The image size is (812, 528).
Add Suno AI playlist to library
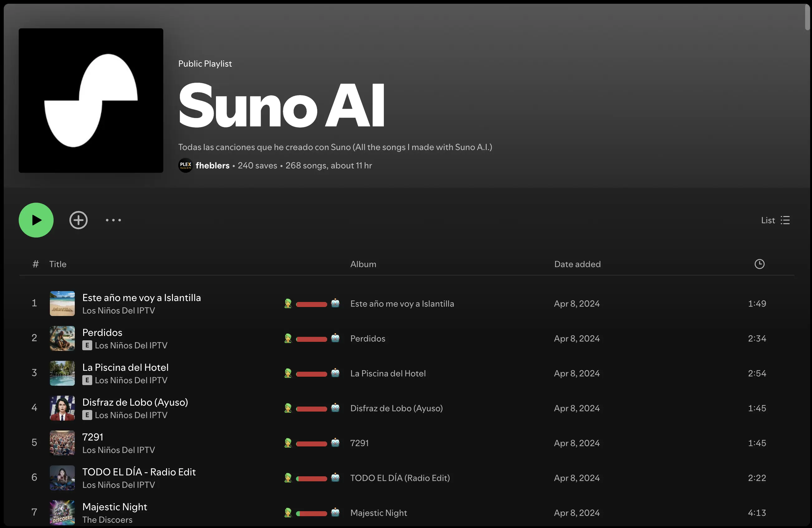79,220
